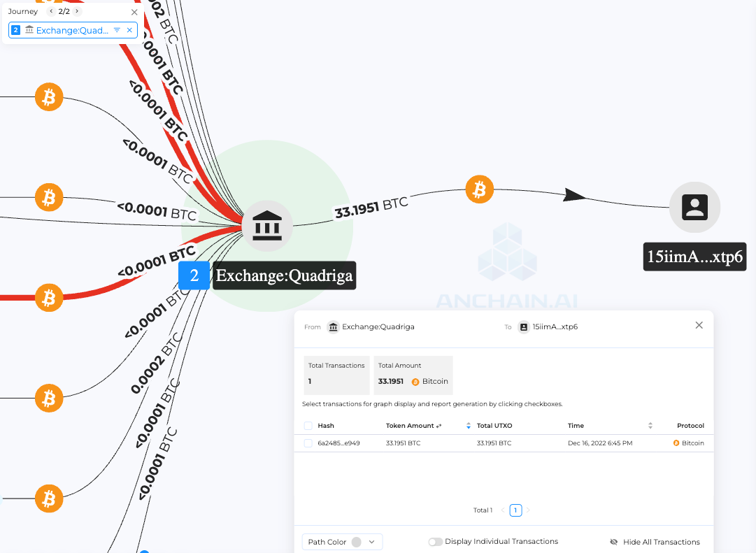The width and height of the screenshot is (756, 553).
Task: Close the transaction details panel
Action: click(x=699, y=325)
